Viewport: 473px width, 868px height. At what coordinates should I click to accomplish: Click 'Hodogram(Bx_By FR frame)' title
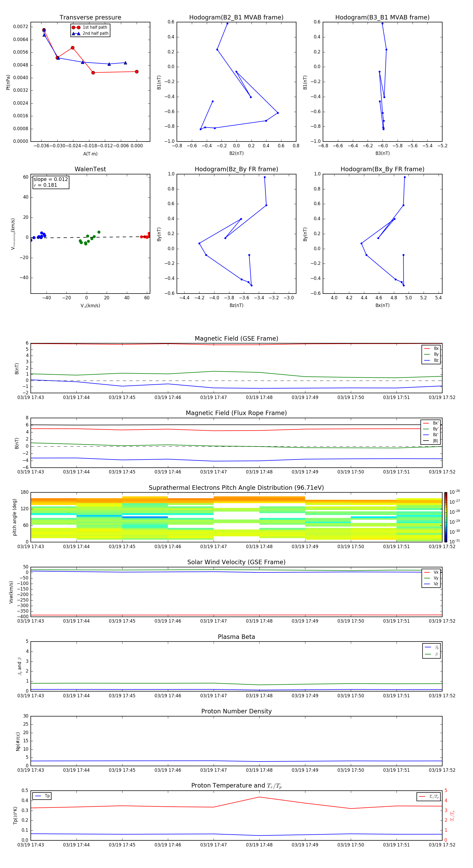(382, 169)
